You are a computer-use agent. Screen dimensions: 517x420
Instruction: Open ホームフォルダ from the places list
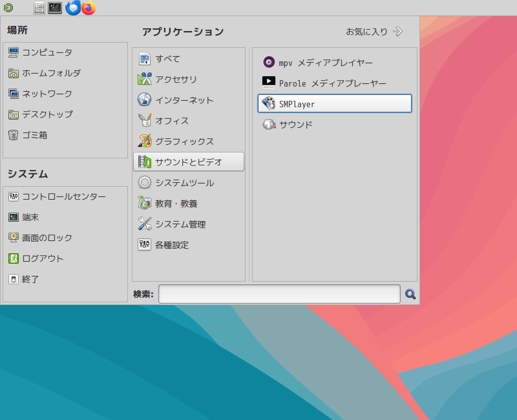(52, 73)
